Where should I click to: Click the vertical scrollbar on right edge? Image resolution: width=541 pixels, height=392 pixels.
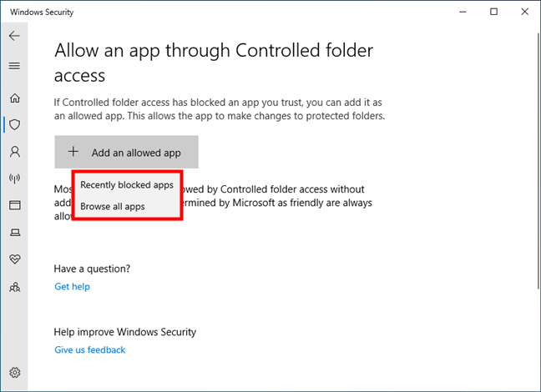(x=538, y=161)
